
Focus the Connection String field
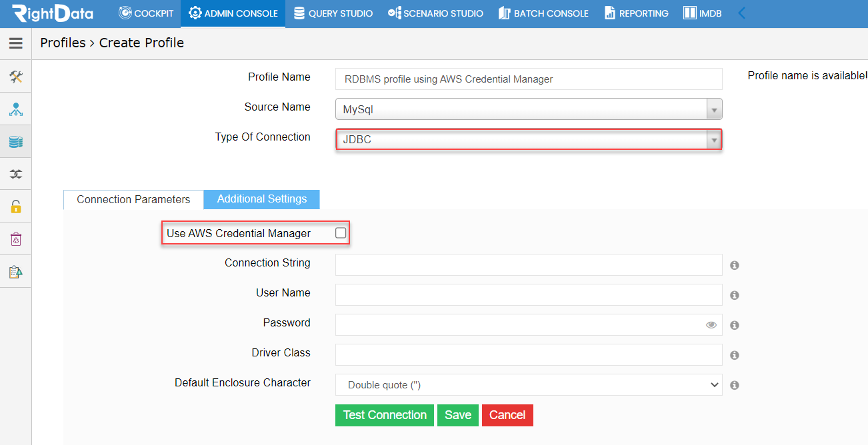(529, 264)
